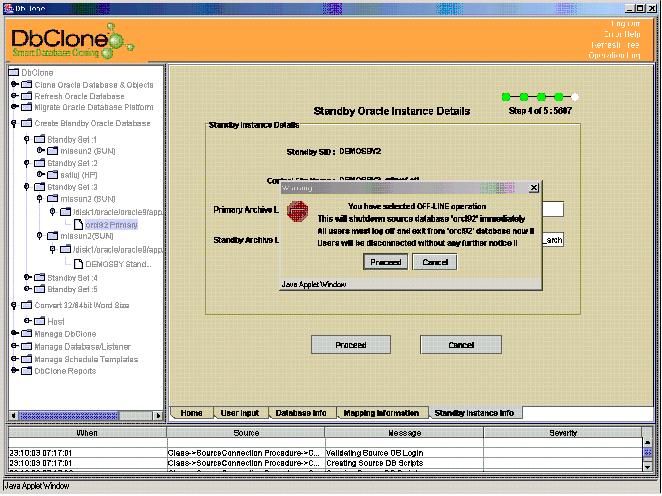Viewport: 662px width, 496px height.
Task: Expand Clone Oracle Database & Objects node
Action: tap(14, 84)
